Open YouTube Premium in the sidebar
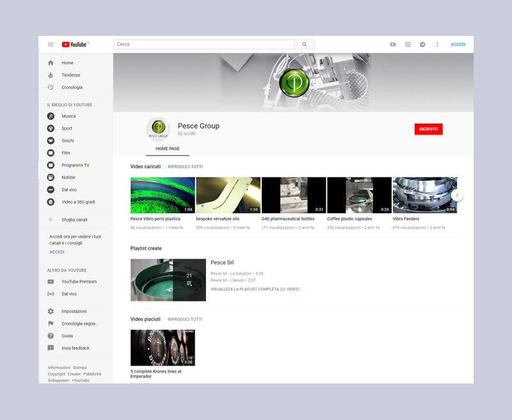 click(79, 281)
